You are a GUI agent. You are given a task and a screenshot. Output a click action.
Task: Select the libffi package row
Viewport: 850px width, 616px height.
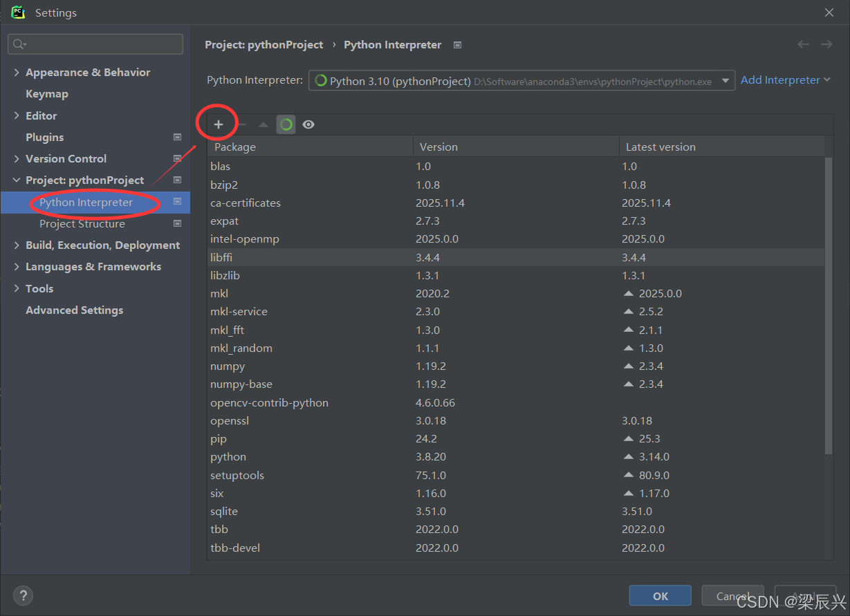tap(516, 257)
